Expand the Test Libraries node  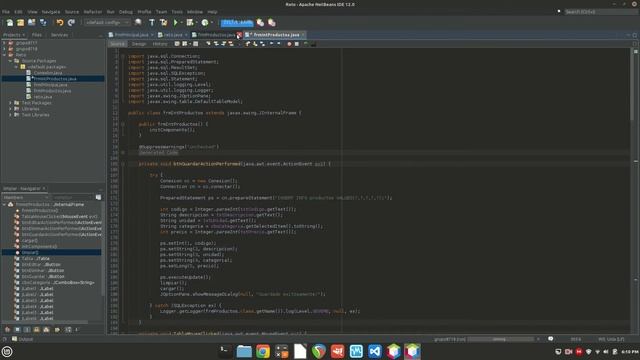(10, 115)
